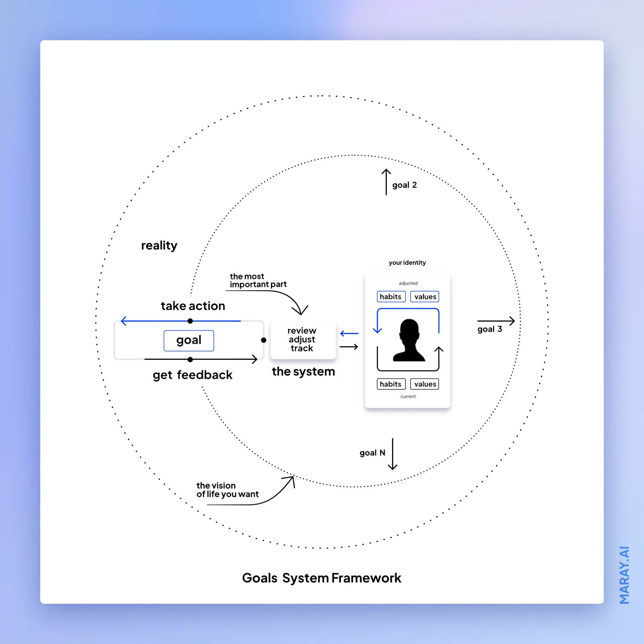Click the upward 'goal 2' arrow
The width and height of the screenshot is (644, 644).
pos(386,181)
